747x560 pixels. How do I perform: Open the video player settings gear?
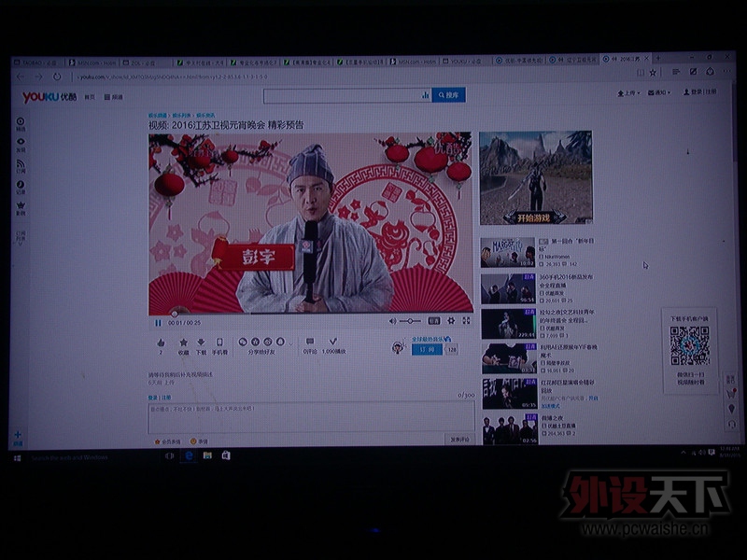pyautogui.click(x=451, y=321)
